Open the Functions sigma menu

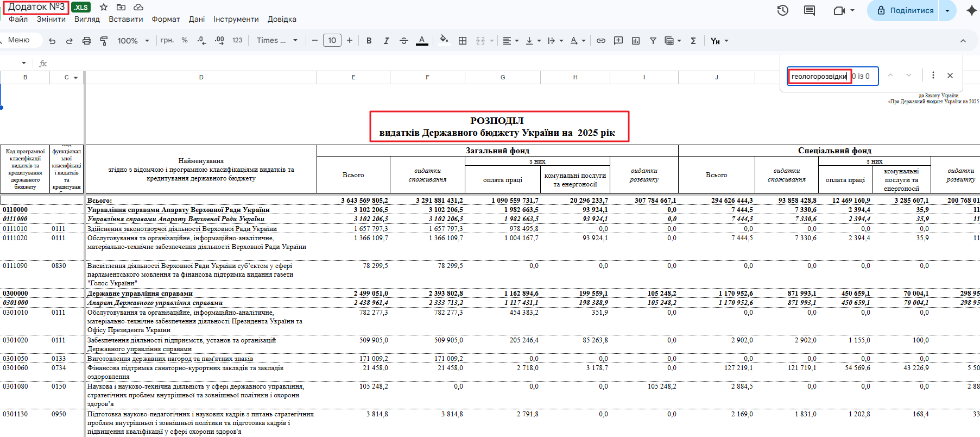[693, 41]
